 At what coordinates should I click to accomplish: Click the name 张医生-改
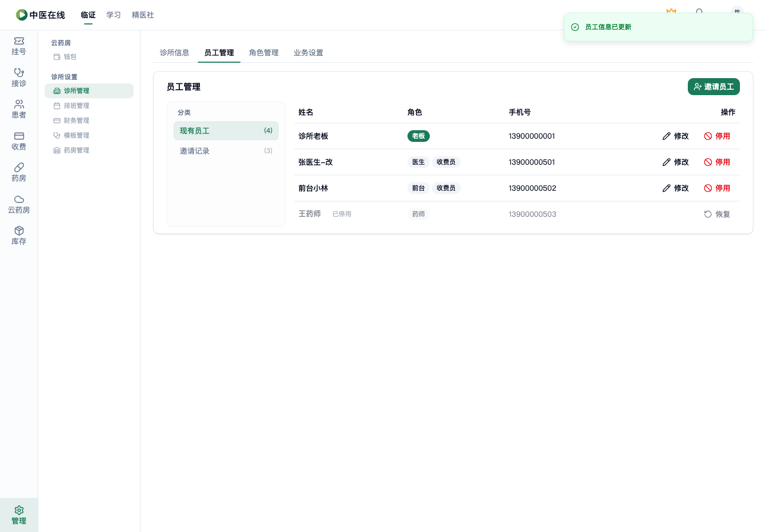point(315,162)
